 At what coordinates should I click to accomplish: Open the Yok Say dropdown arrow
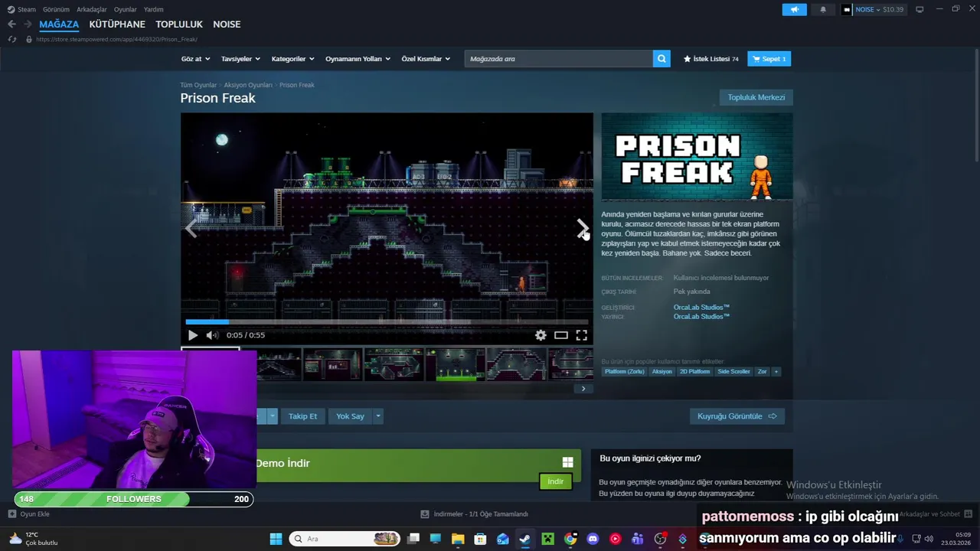pos(377,416)
